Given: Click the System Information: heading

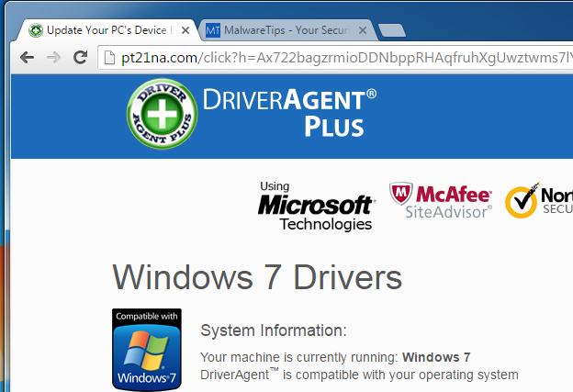Looking at the screenshot, I should tap(274, 330).
